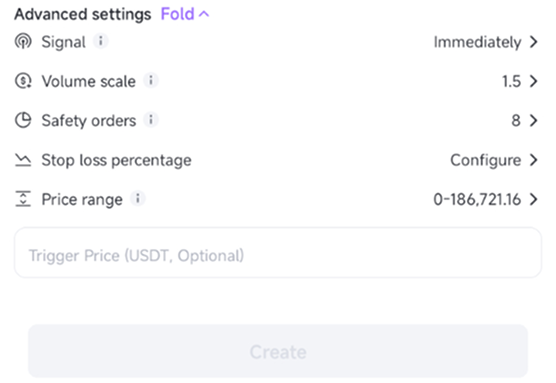This screenshot has height=383, width=556.
Task: Change the Safety orders value 8
Action: tap(516, 121)
